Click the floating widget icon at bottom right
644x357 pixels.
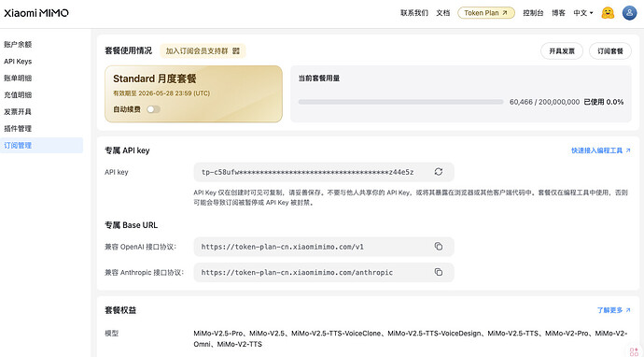[x=634, y=351]
